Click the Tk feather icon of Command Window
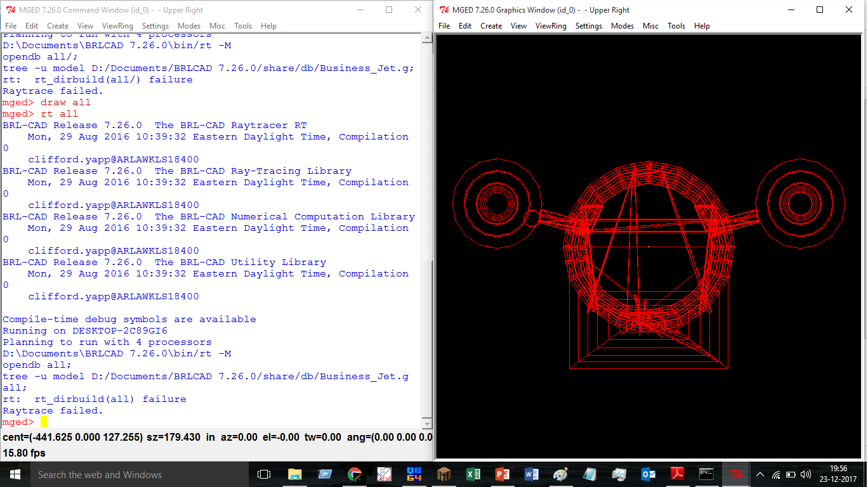Viewport: 868px width, 487px height. [10, 10]
